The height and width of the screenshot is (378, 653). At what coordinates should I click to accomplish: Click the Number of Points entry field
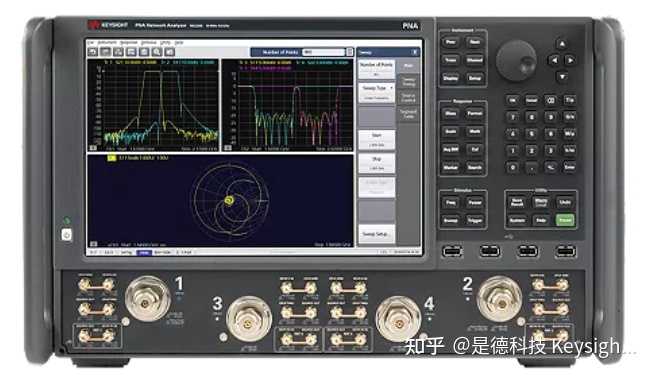(x=324, y=52)
